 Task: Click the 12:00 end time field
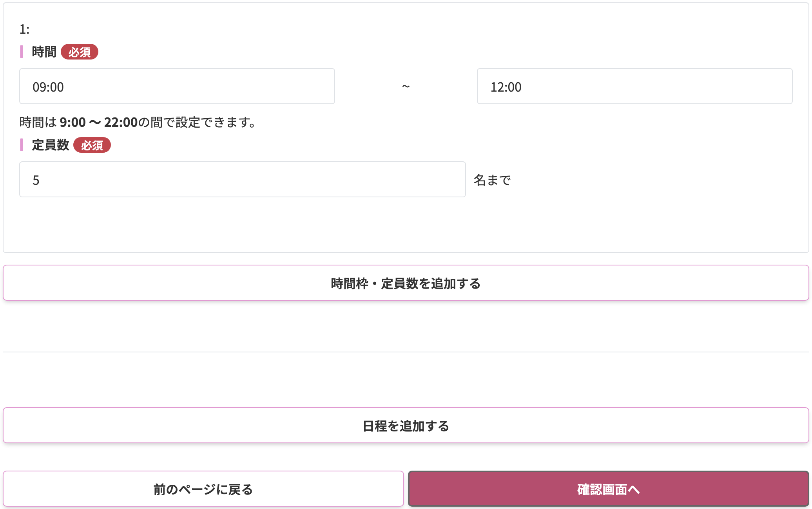pos(635,86)
